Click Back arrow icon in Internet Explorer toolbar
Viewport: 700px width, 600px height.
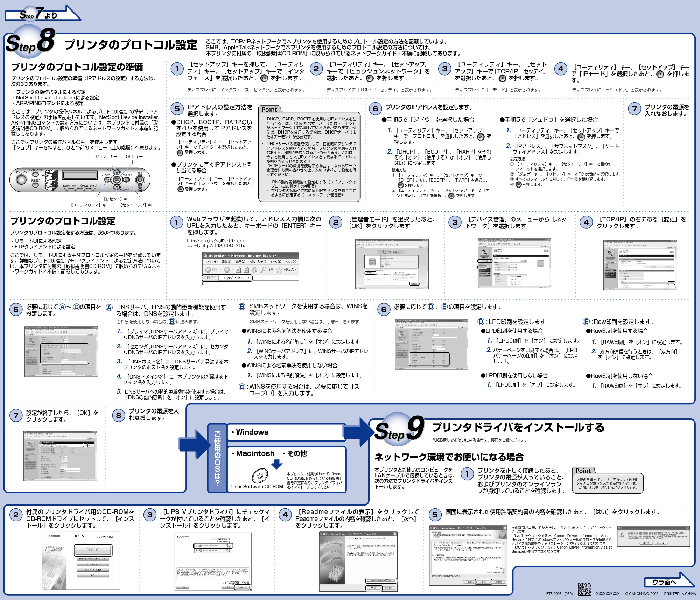[x=208, y=270]
